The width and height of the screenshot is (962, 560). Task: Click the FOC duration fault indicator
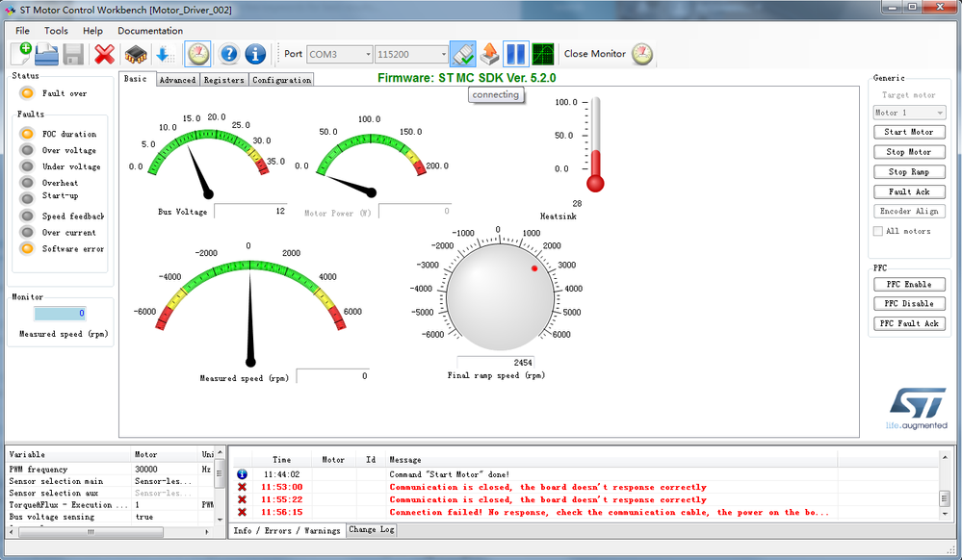27,134
